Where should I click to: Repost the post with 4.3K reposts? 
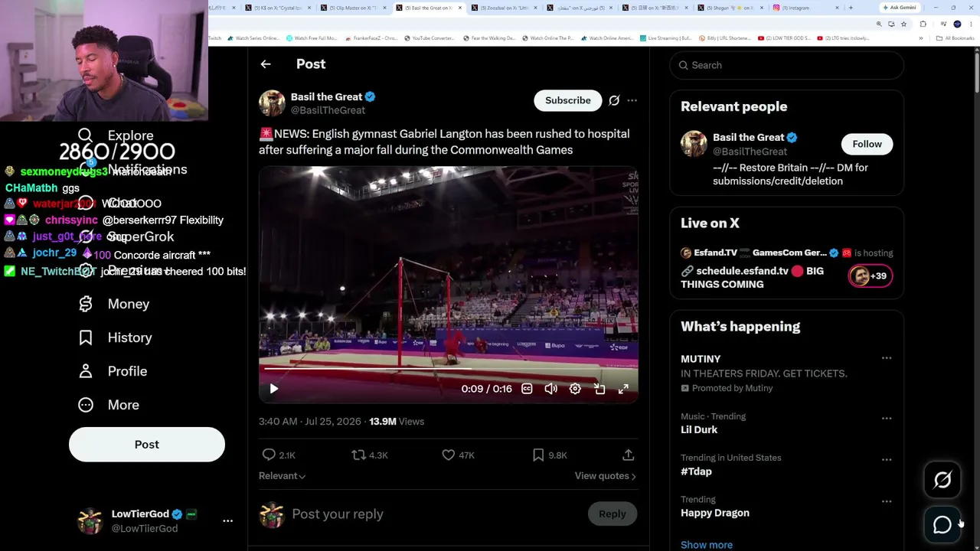coord(370,455)
